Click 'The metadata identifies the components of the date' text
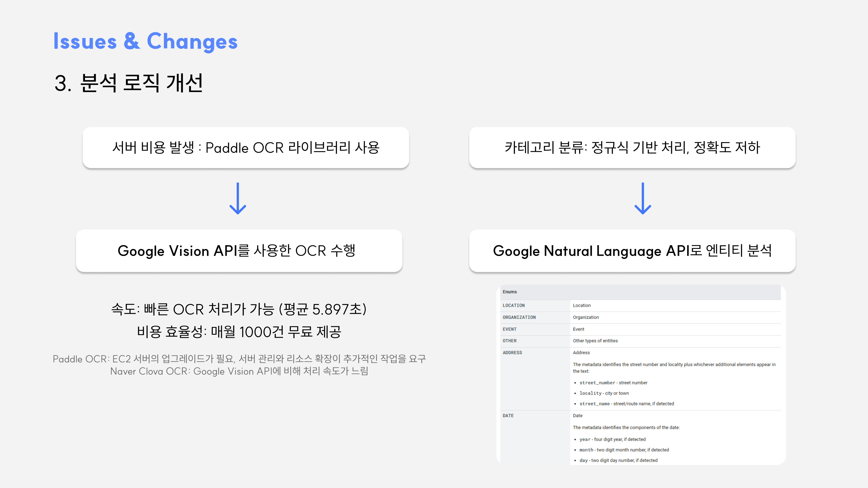 tap(626, 427)
